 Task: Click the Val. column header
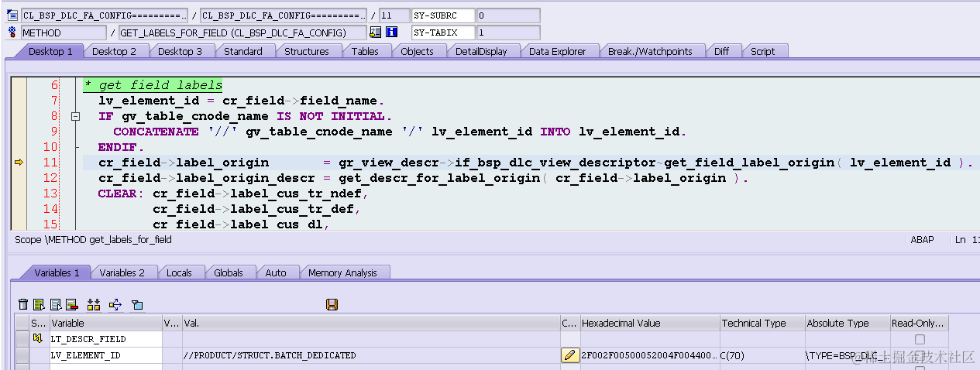[371, 323]
